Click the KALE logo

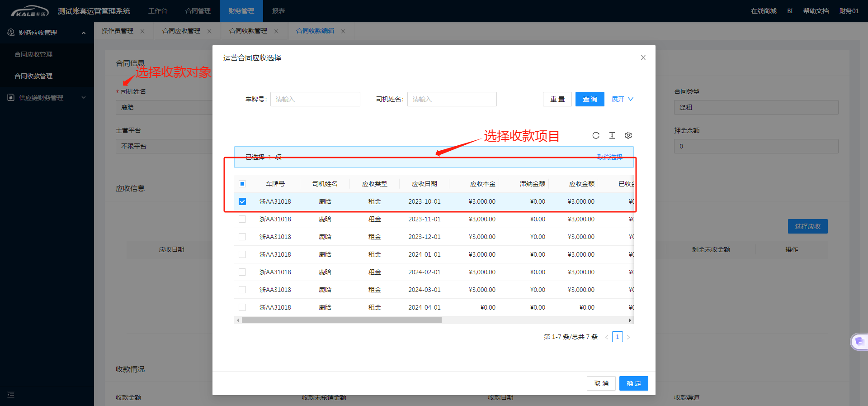tap(29, 11)
